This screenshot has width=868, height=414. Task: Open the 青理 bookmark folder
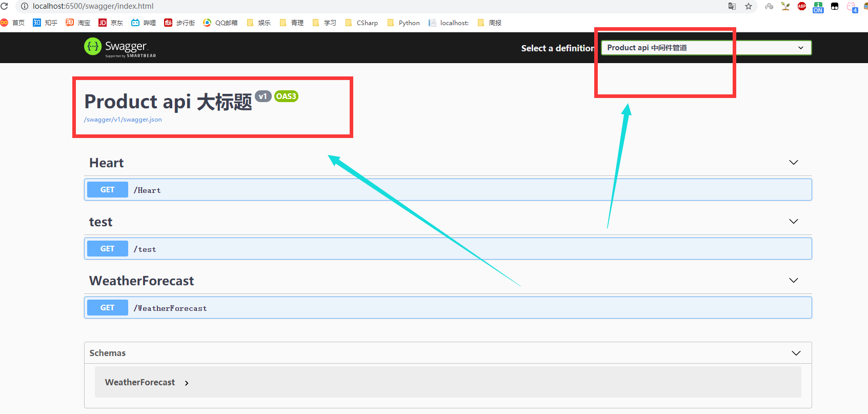[292, 23]
